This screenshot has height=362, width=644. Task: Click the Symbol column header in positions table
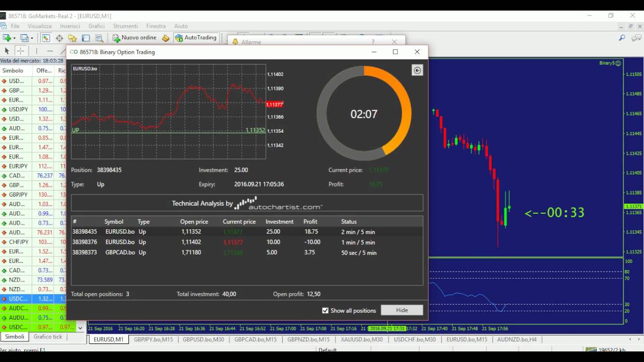tap(114, 222)
